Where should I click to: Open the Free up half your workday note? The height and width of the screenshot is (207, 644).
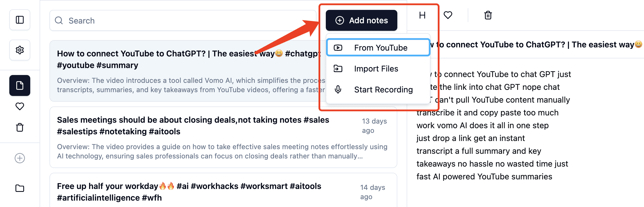223,190
